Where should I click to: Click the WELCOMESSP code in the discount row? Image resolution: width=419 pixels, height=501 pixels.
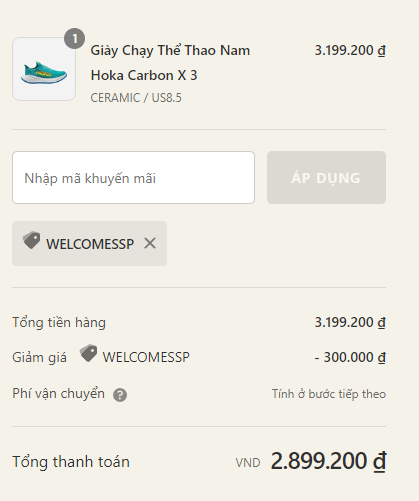tap(146, 357)
